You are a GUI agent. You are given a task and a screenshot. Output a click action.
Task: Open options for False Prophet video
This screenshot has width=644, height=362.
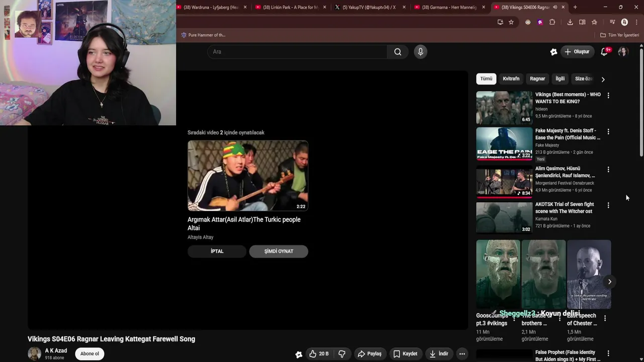pyautogui.click(x=608, y=353)
